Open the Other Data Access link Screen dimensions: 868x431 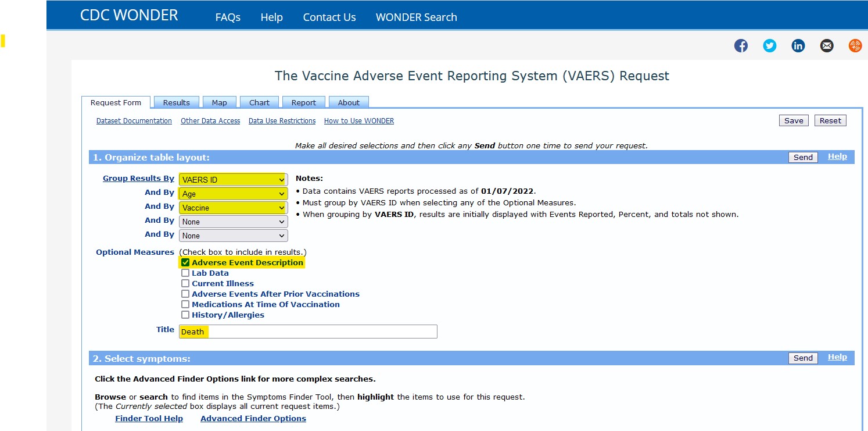[210, 121]
